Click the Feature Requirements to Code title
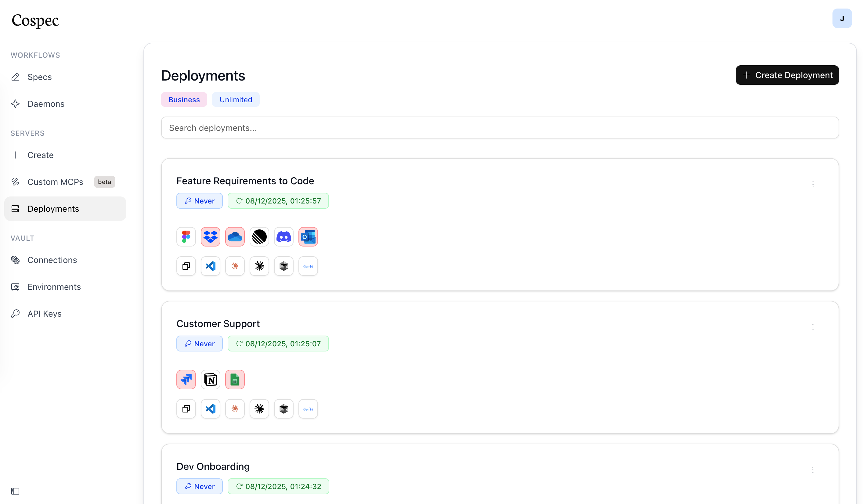Screen dimensions: 863x504 click(245, 181)
